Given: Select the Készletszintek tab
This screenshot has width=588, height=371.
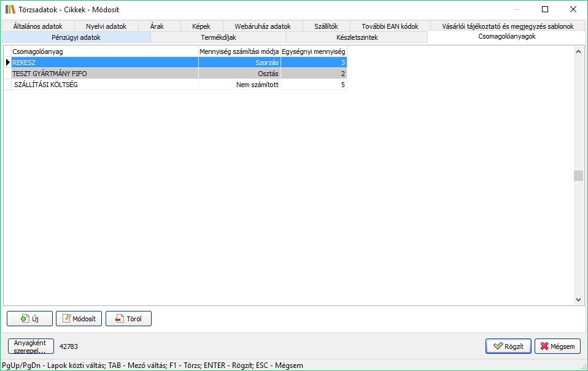Looking at the screenshot, I should [x=357, y=37].
